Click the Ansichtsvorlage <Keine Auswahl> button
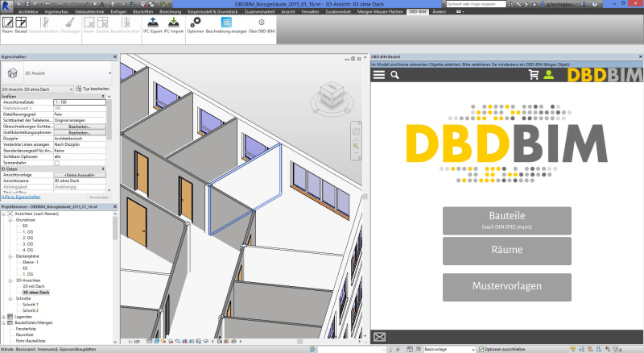Image resolution: width=644 pixels, height=353 pixels. point(79,175)
